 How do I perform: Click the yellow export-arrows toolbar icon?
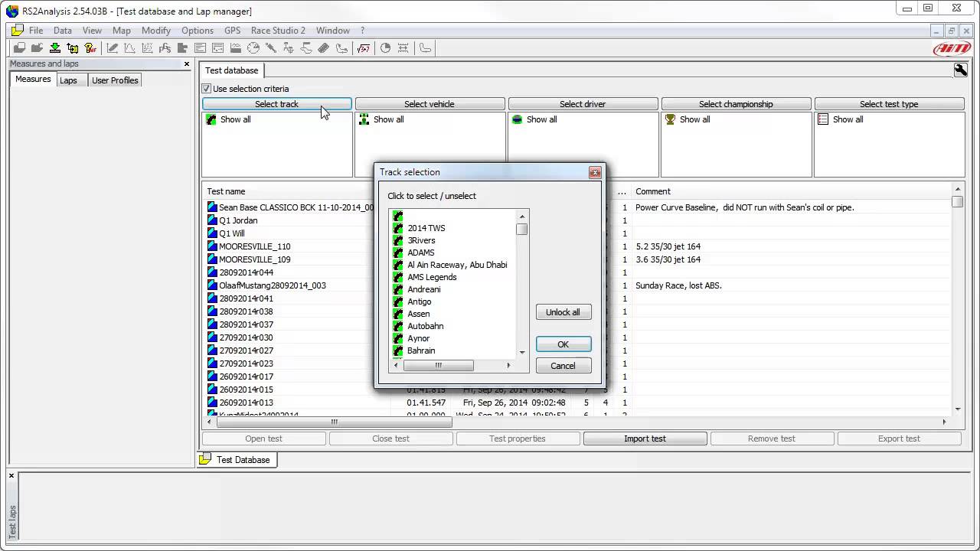(x=73, y=47)
